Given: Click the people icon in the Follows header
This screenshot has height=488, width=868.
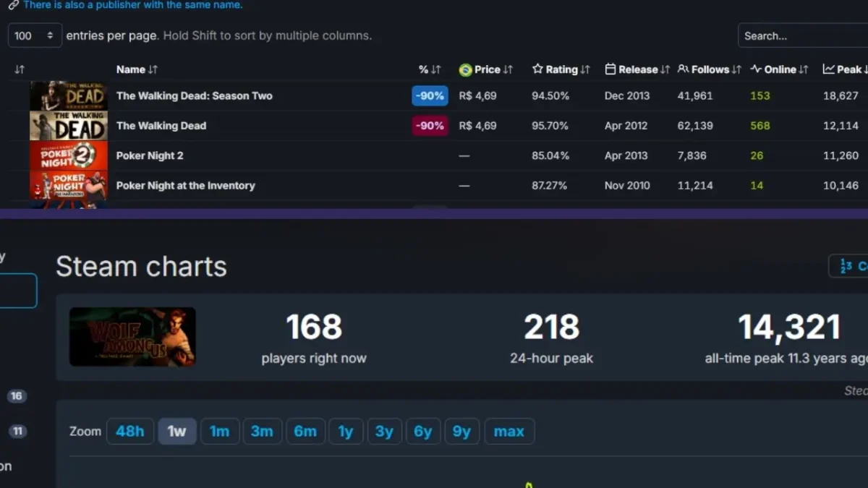Looking at the screenshot, I should [681, 69].
